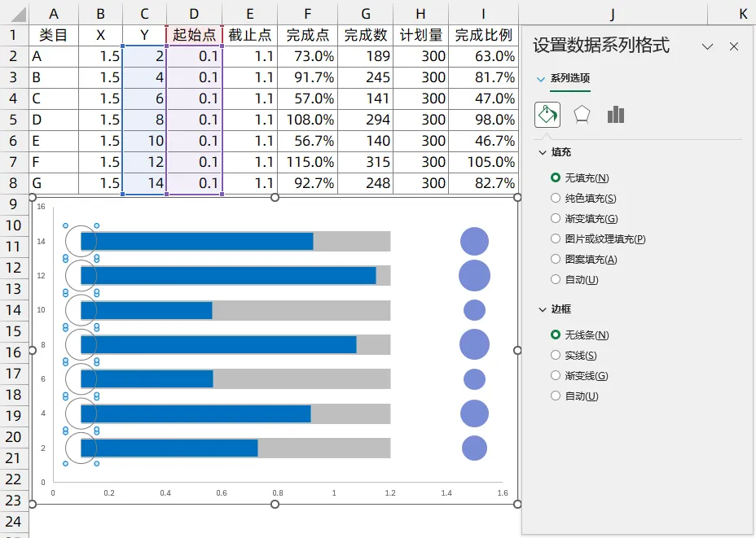Image resolution: width=756 pixels, height=538 pixels.
Task: Click the 截止点 header cell
Action: point(250,35)
